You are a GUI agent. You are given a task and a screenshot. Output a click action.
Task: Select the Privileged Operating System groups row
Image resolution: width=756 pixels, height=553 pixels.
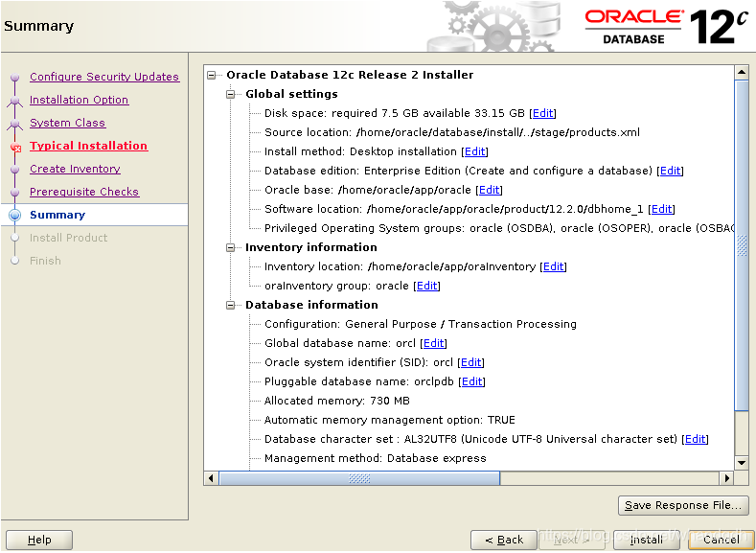(499, 228)
